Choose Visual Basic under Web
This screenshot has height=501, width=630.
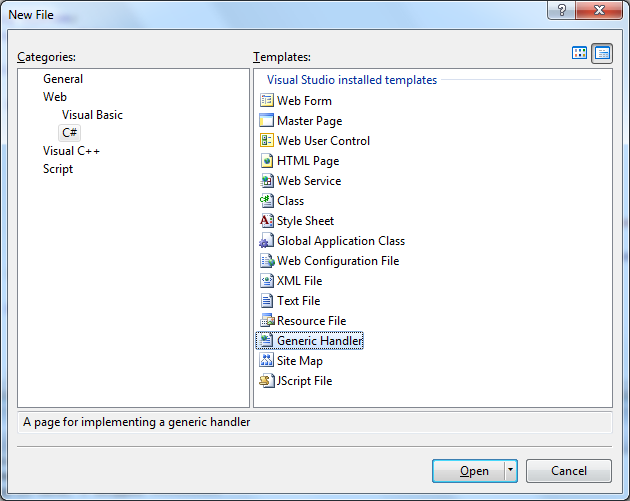point(92,115)
